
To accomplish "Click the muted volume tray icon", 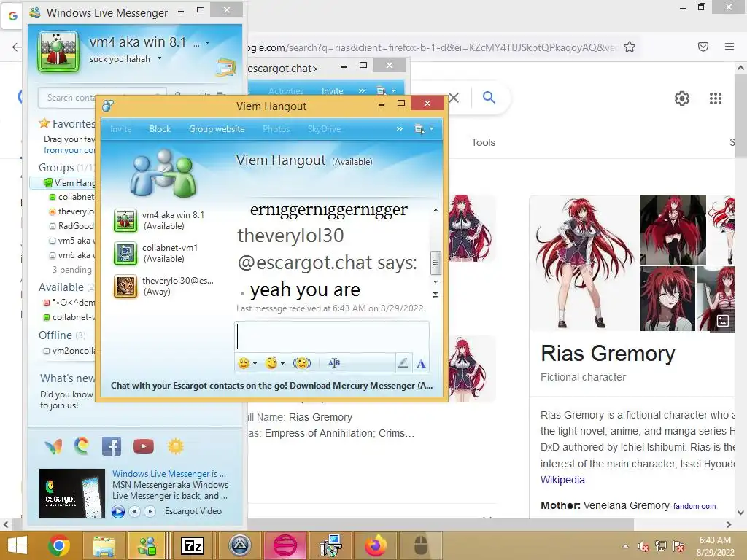I will coord(643,546).
